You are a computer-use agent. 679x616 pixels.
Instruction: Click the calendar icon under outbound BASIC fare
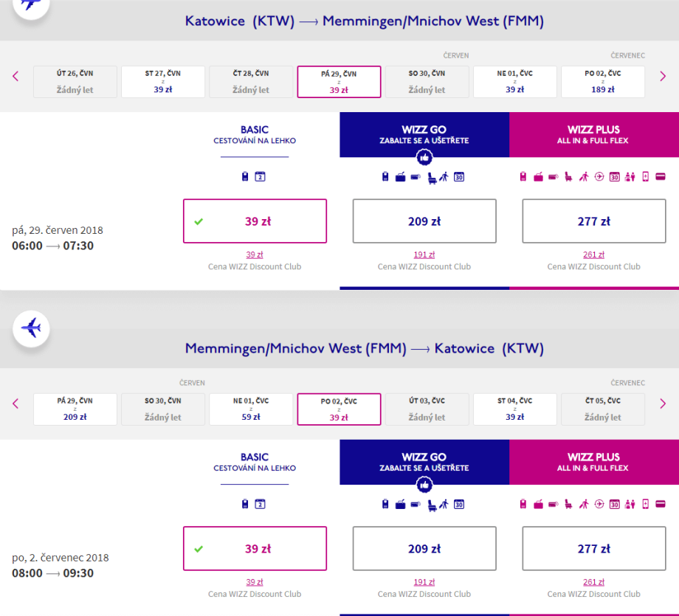260,177
